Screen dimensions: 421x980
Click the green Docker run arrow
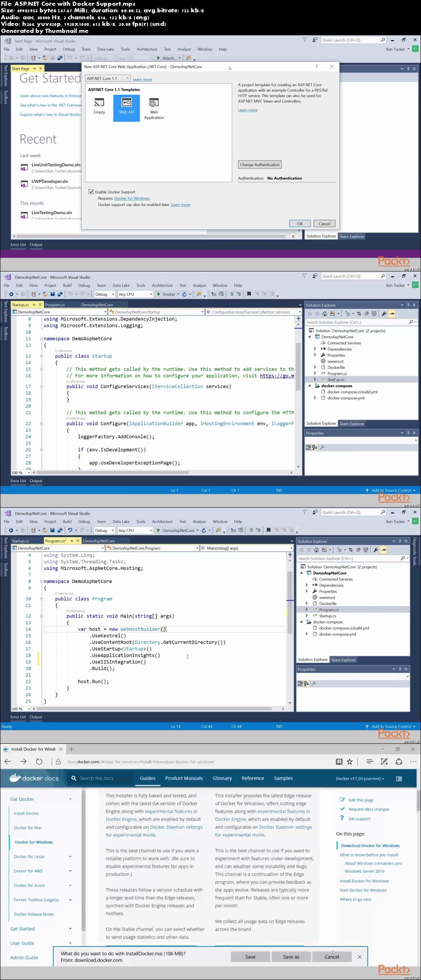point(159,294)
